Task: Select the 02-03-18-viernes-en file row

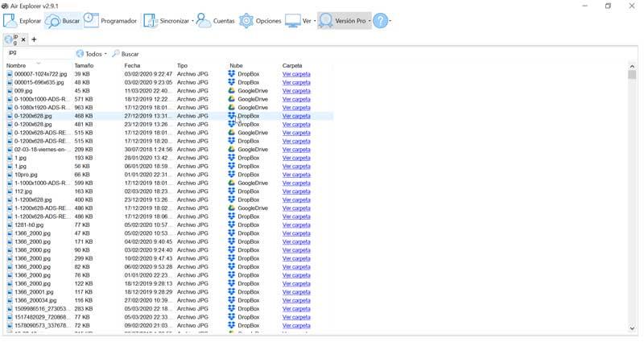Action: (x=169, y=150)
